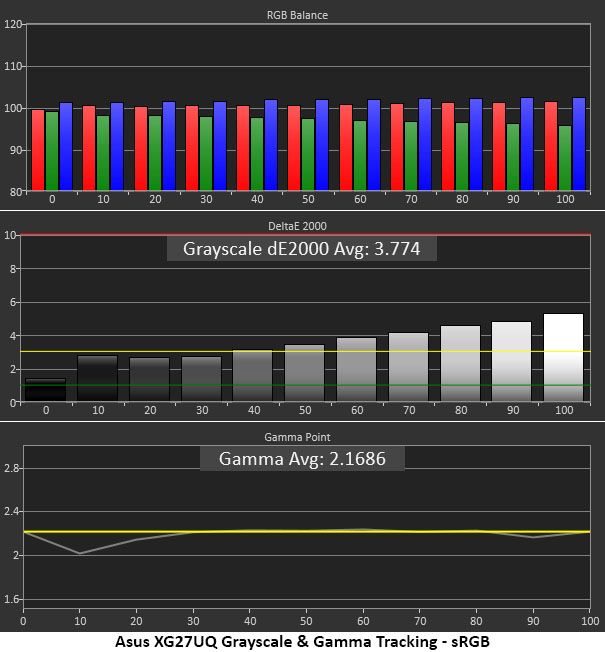Viewport: 605px width, 652px height.
Task: Click the DeltaE bar at 30
Action: point(202,379)
